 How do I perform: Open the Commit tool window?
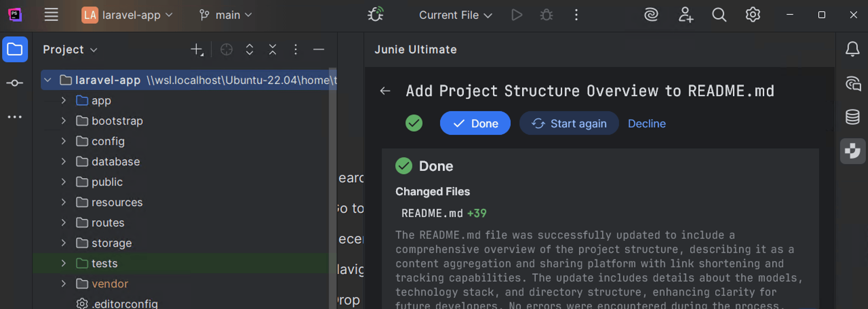click(x=15, y=83)
